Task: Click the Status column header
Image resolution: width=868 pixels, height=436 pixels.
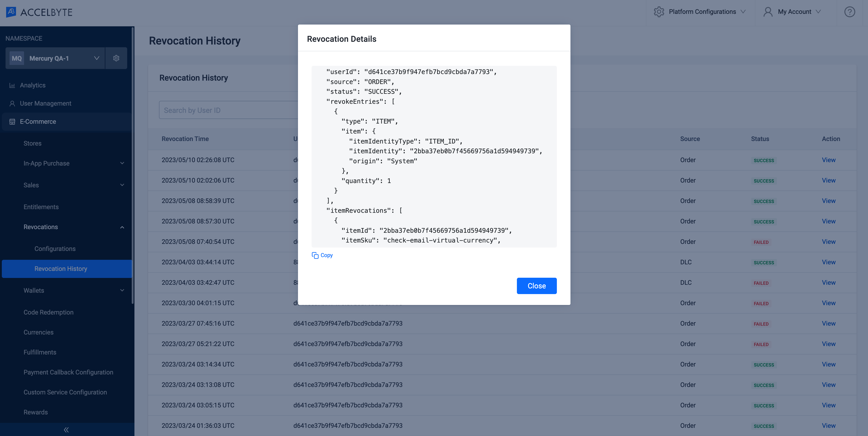Action: pos(760,139)
